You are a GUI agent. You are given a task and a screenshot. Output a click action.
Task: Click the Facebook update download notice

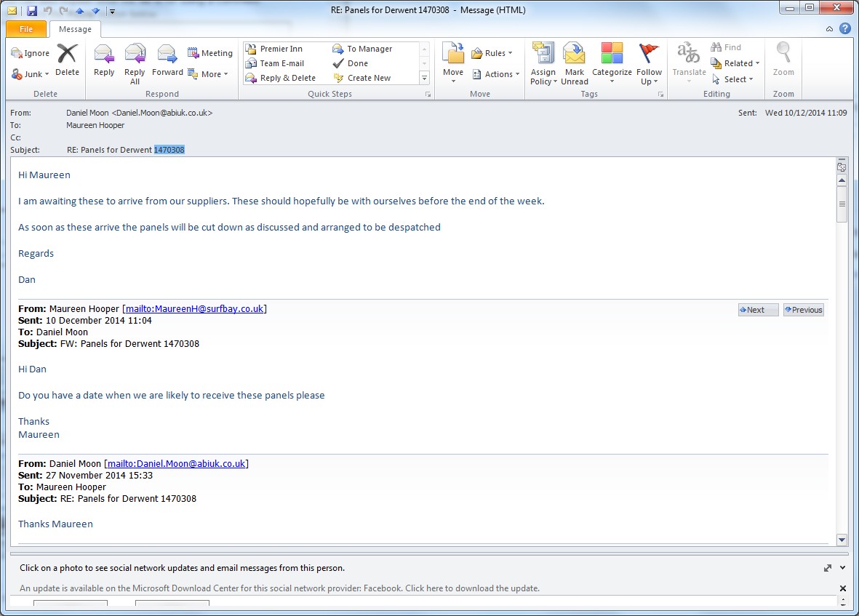(279, 588)
